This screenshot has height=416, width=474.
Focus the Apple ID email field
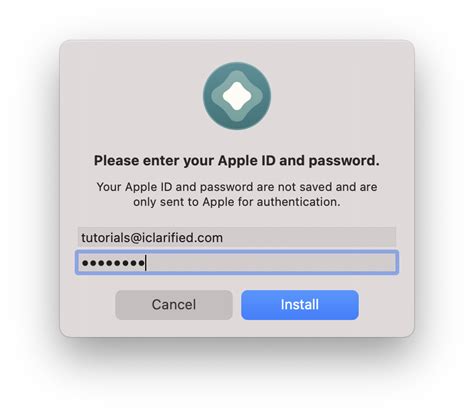(x=237, y=237)
